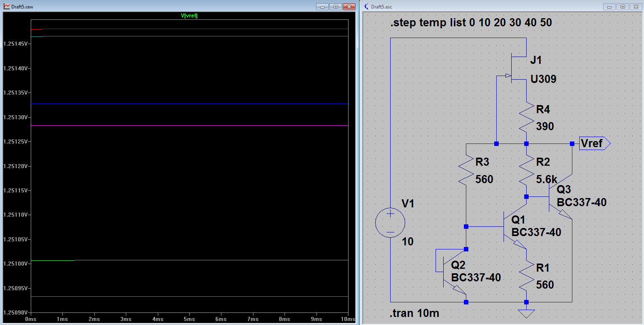
Task: Select resistor R3 zigzag symbol
Action: tap(466, 170)
